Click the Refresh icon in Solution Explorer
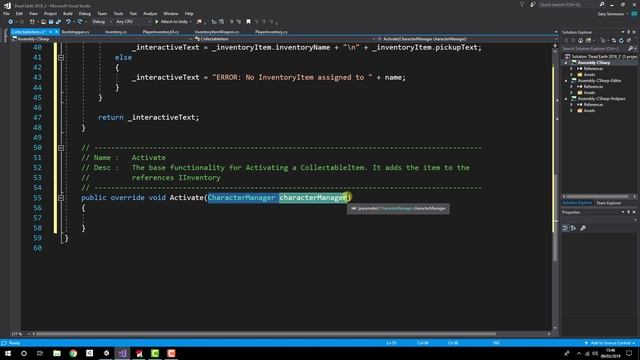 621,40
